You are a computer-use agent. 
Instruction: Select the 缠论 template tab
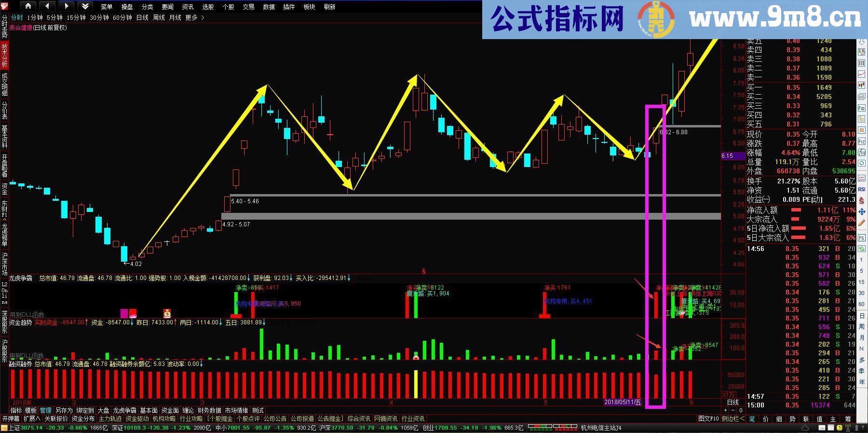[x=188, y=410]
